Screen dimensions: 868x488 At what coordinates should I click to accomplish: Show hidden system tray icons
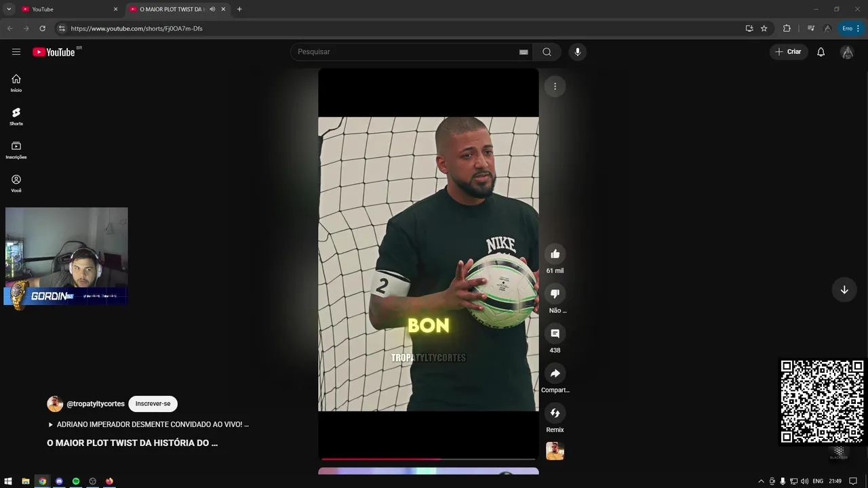(761, 481)
